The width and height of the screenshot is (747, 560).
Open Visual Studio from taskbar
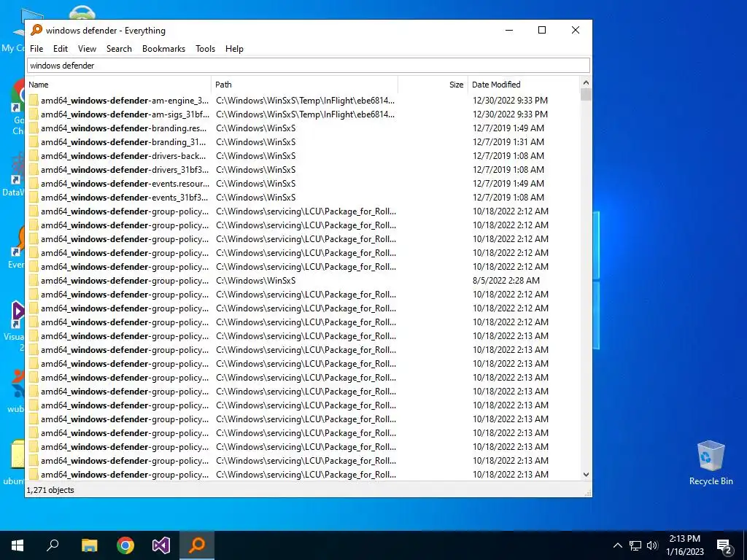[x=161, y=545]
